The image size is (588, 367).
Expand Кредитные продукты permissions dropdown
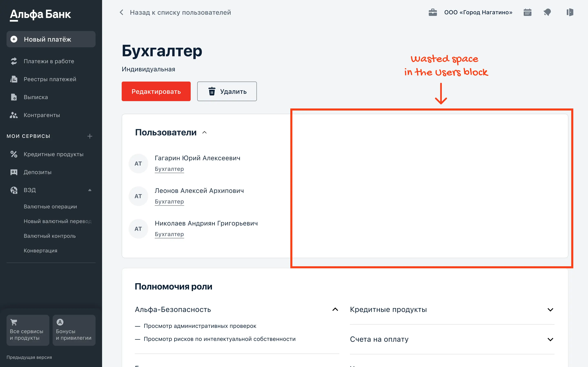[x=550, y=310]
